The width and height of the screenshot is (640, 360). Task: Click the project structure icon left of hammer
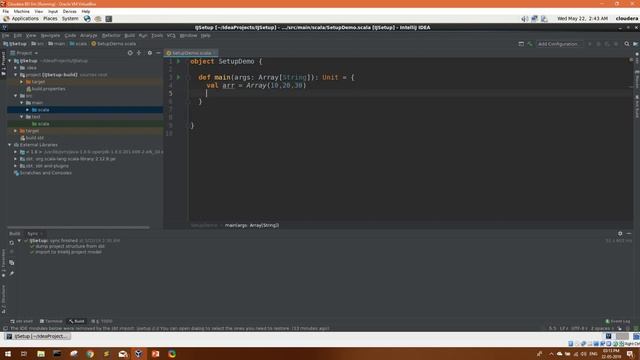pos(521,44)
